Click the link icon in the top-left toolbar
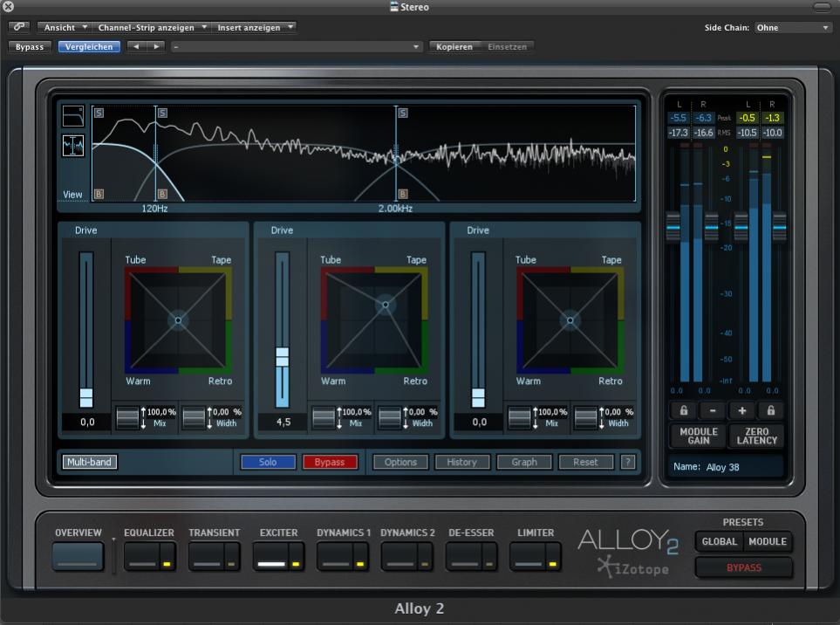Image resolution: width=840 pixels, height=625 pixels. [x=19, y=27]
